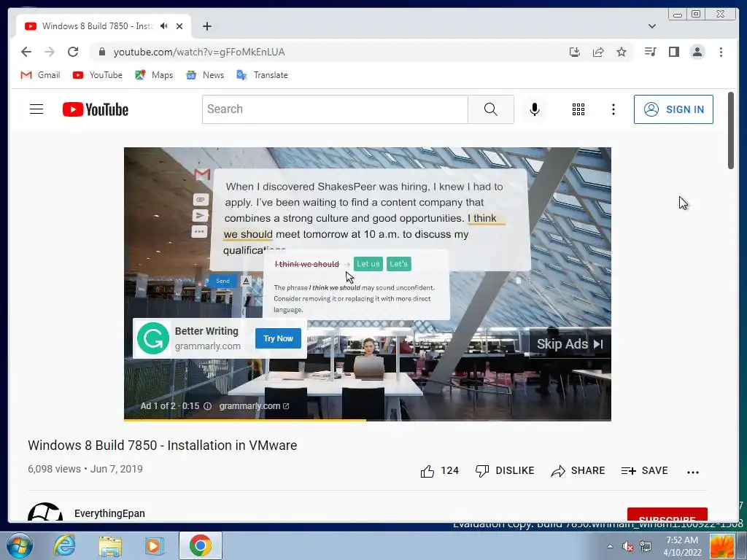Open Windows Media Player in taskbar
The width and height of the screenshot is (747, 560).
click(154, 545)
